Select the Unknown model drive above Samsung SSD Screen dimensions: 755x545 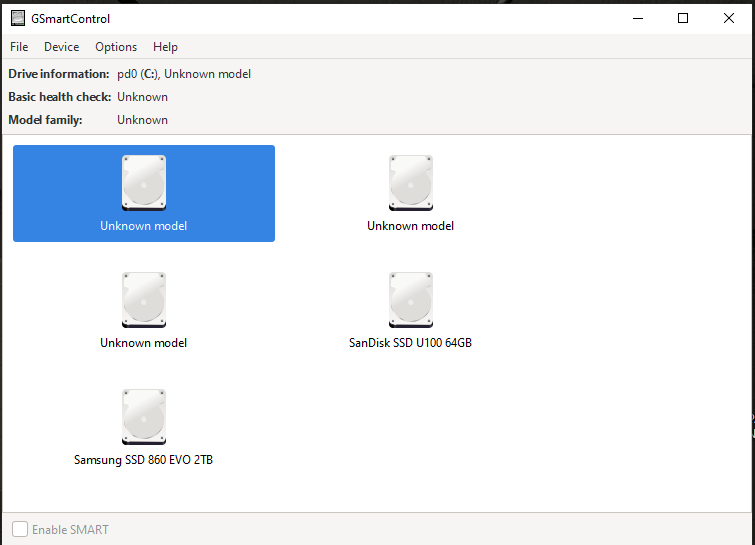coord(143,311)
